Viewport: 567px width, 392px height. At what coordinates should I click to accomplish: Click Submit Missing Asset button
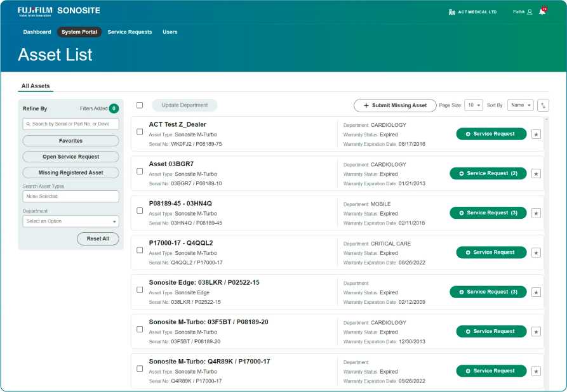pos(395,105)
